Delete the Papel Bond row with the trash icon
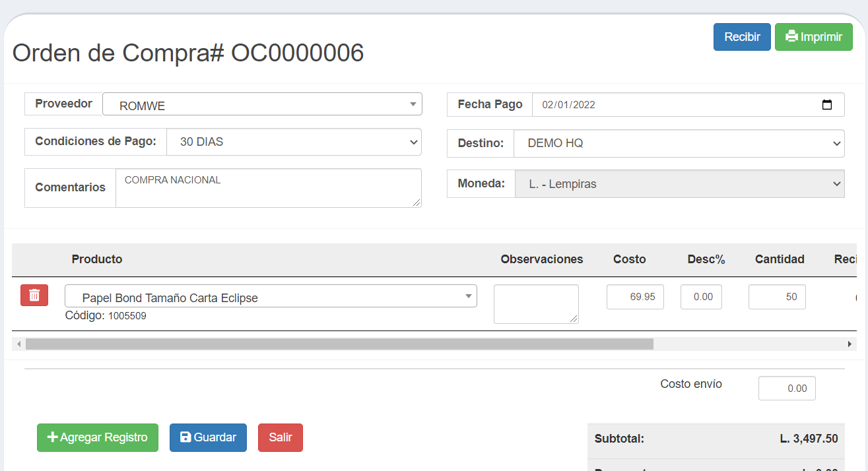Viewport: 868px width, 471px height. click(33, 295)
